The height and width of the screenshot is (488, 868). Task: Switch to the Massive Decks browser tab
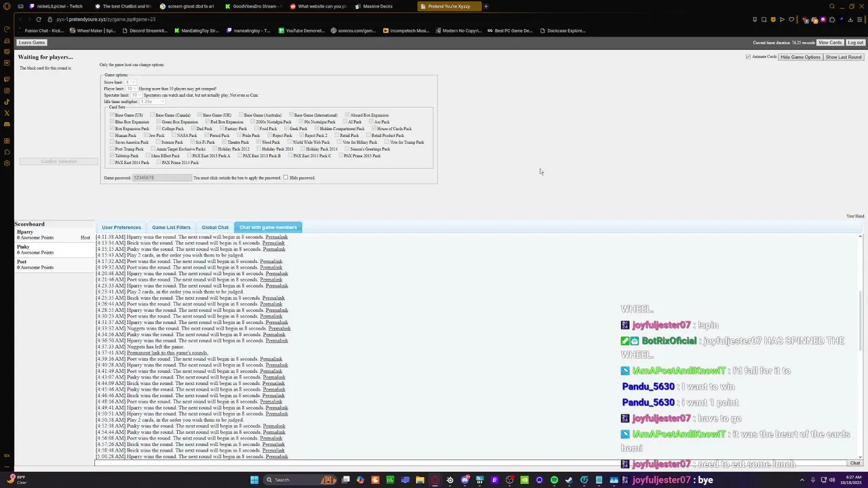(382, 6)
